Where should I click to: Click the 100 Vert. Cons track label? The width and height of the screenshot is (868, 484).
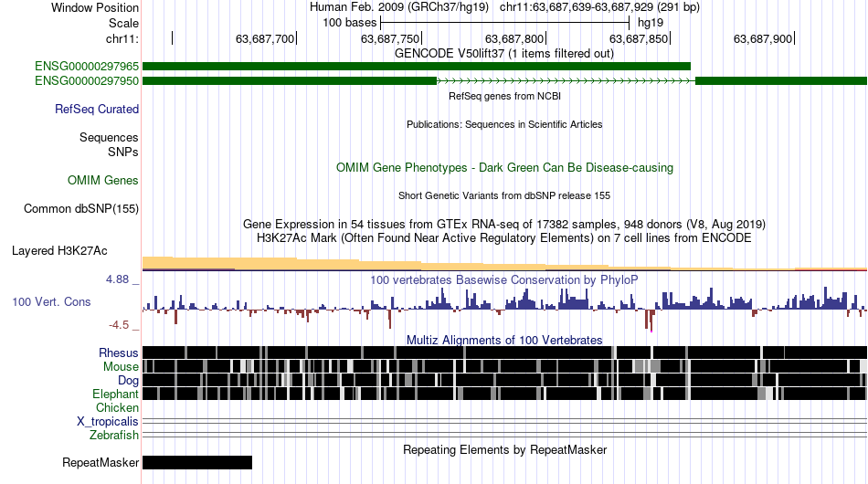51,301
